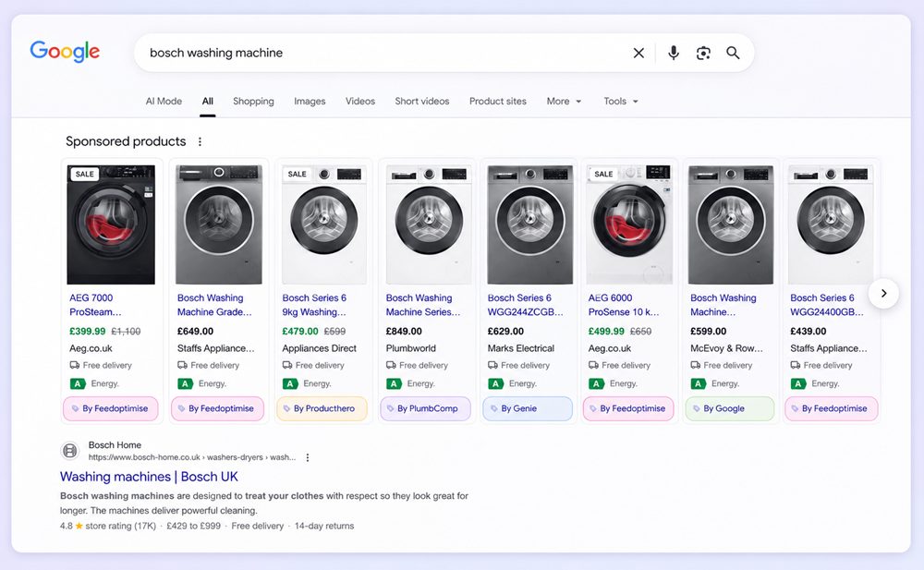
Task: Open Bosch Series 6 WGG24400GB link
Action: [827, 305]
